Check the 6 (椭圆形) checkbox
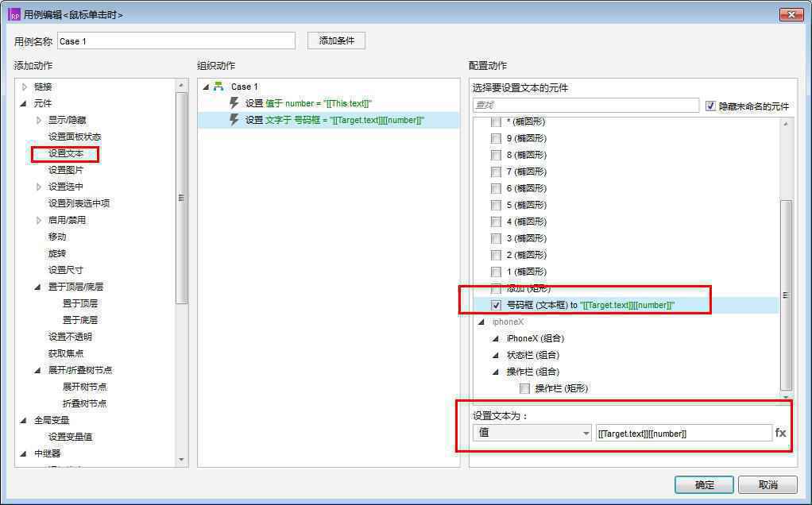The image size is (812, 505). (496, 188)
